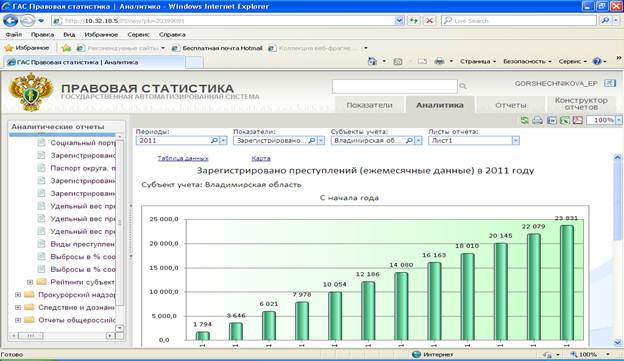Click the new blank tab button
This screenshot has height=361, width=624.
(x=194, y=62)
